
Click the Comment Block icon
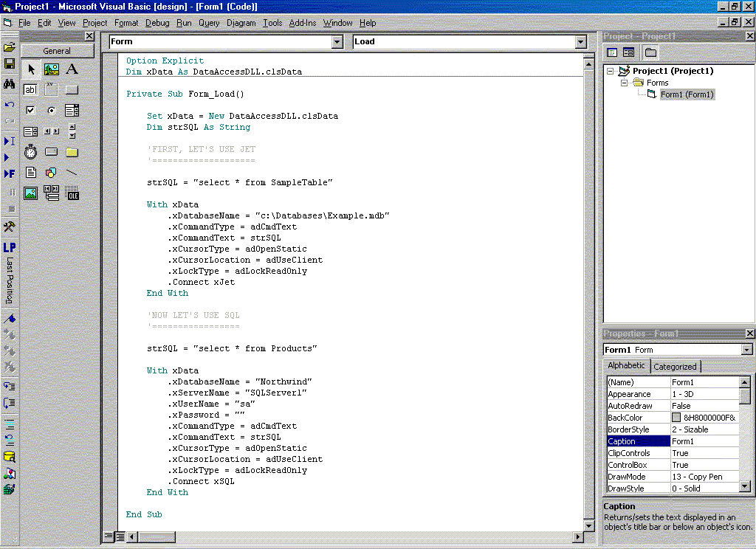[x=9, y=424]
